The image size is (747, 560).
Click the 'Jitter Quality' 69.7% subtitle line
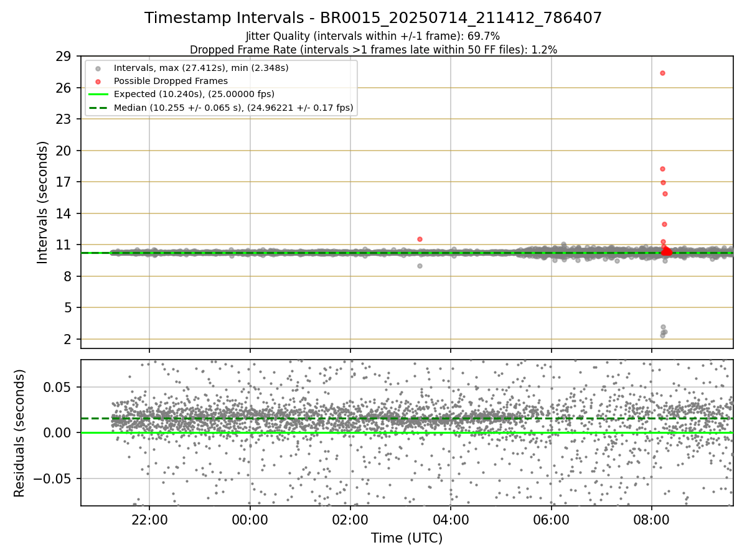(373, 37)
